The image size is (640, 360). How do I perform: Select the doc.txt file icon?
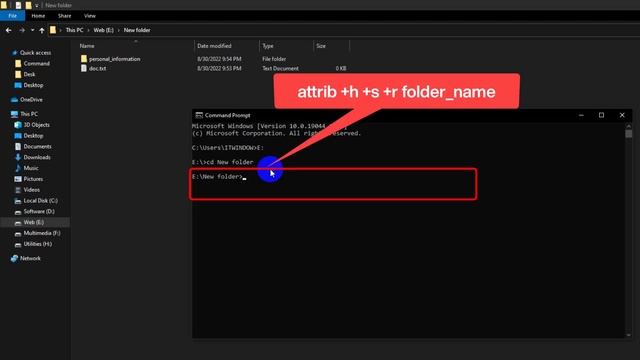[x=84, y=69]
